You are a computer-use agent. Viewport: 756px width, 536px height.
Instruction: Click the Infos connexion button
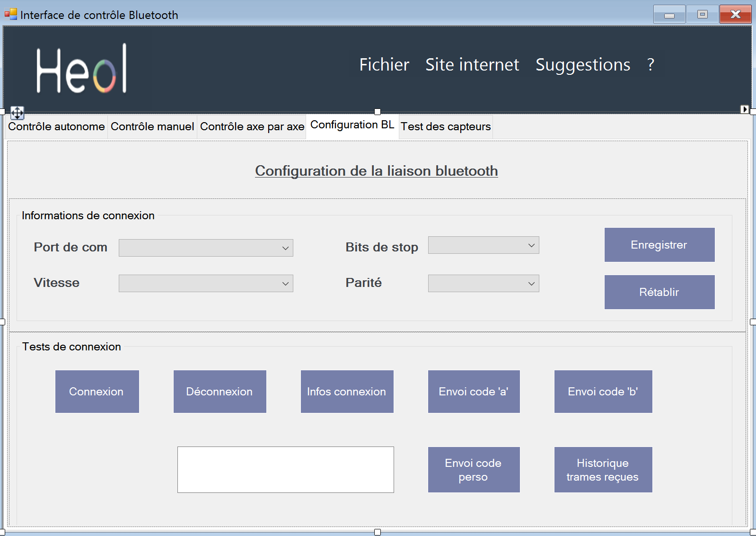347,392
